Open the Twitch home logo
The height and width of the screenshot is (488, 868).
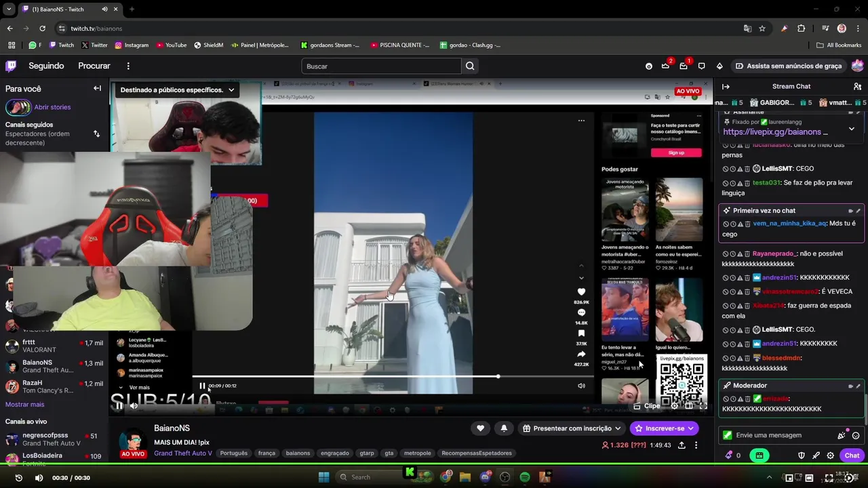[11, 66]
